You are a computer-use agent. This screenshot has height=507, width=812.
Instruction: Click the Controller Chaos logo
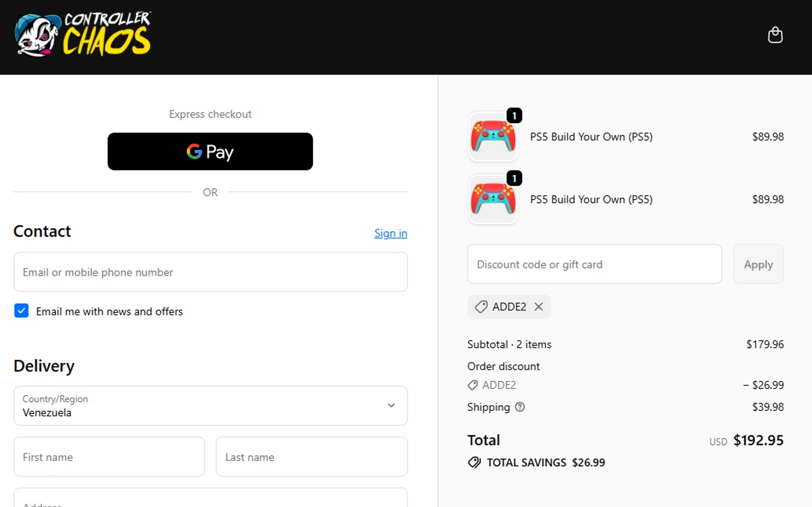coord(83,34)
